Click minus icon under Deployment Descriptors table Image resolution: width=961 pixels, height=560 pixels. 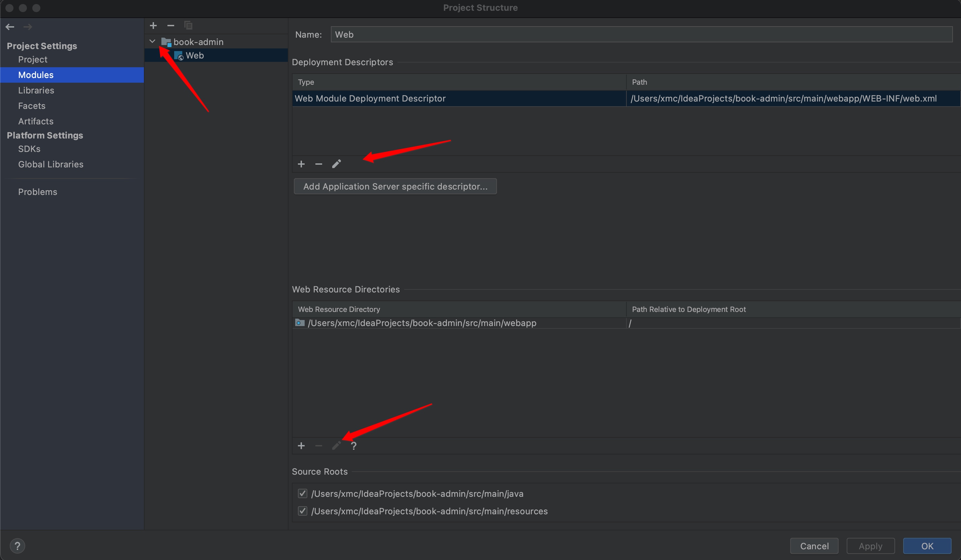coord(319,164)
